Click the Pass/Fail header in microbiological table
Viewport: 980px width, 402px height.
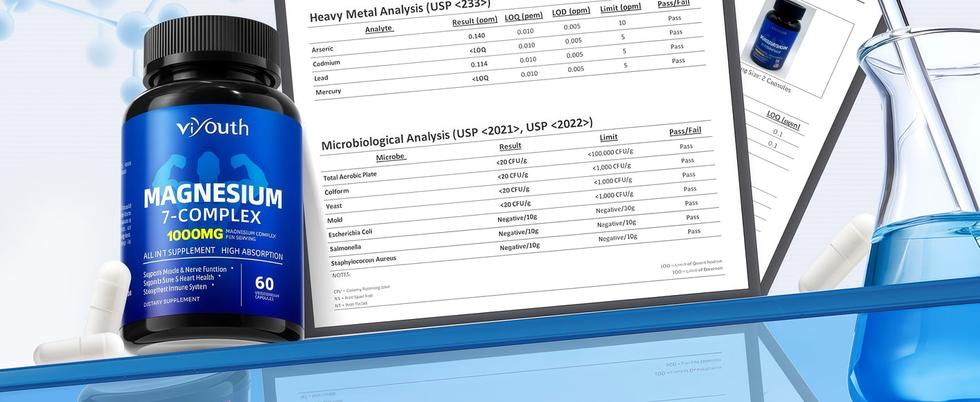(685, 131)
